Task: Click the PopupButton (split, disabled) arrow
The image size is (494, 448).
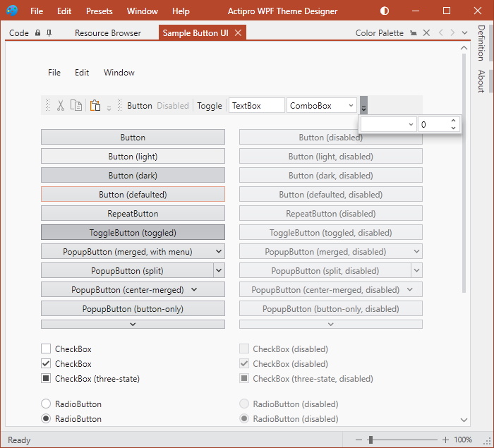Action: tap(417, 270)
